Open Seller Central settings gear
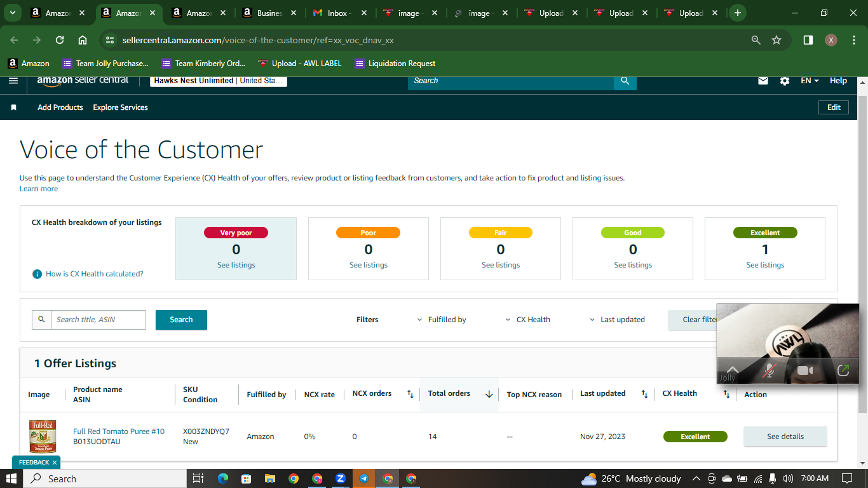 tap(785, 81)
